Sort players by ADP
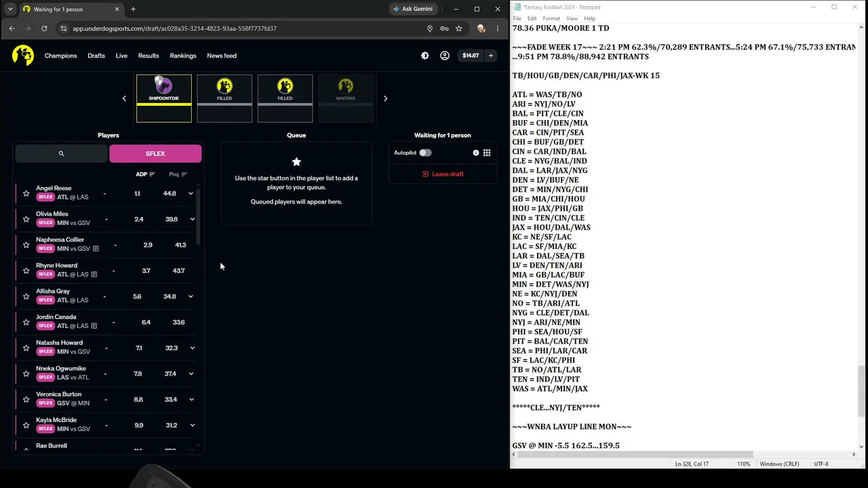The width and height of the screenshot is (868, 488). coord(145,174)
